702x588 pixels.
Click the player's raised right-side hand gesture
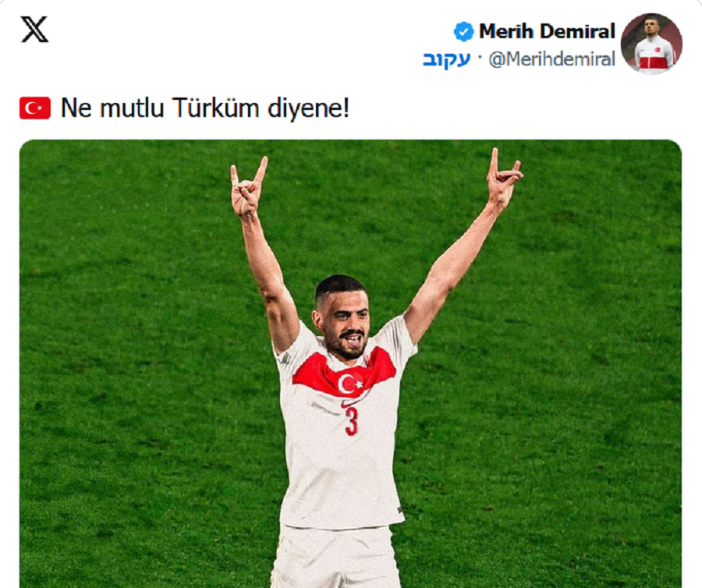(503, 178)
